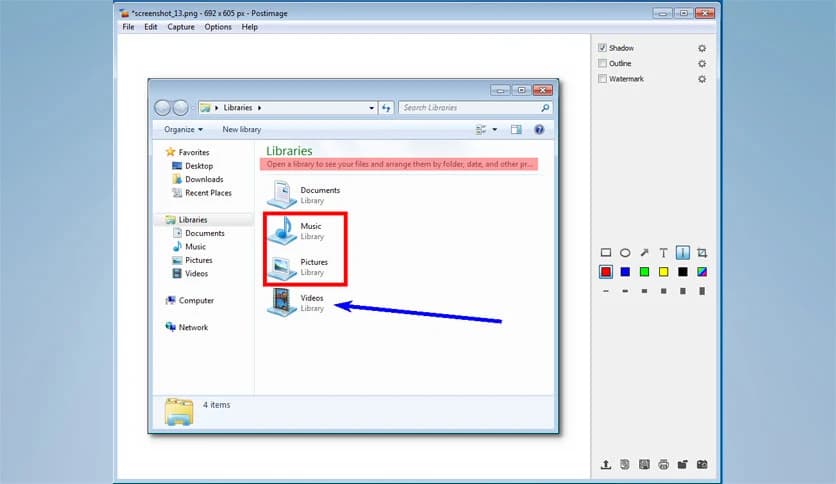Open the Capture menu
The width and height of the screenshot is (836, 484).
tap(181, 27)
